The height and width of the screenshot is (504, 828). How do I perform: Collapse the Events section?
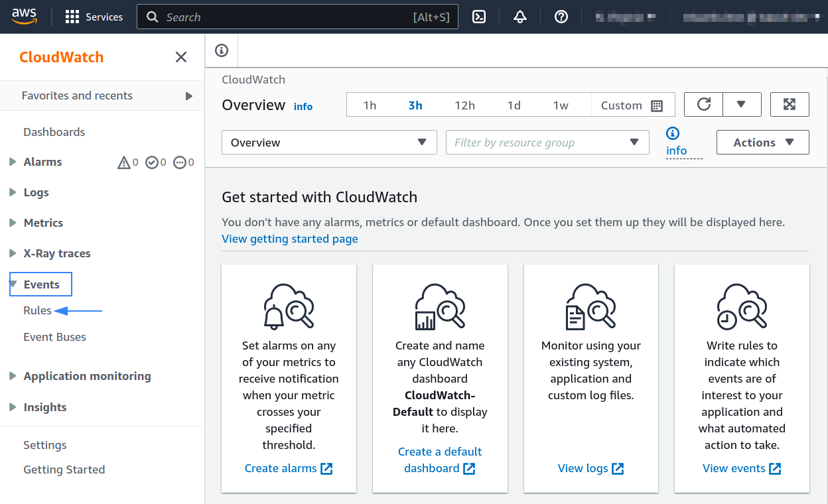12,284
